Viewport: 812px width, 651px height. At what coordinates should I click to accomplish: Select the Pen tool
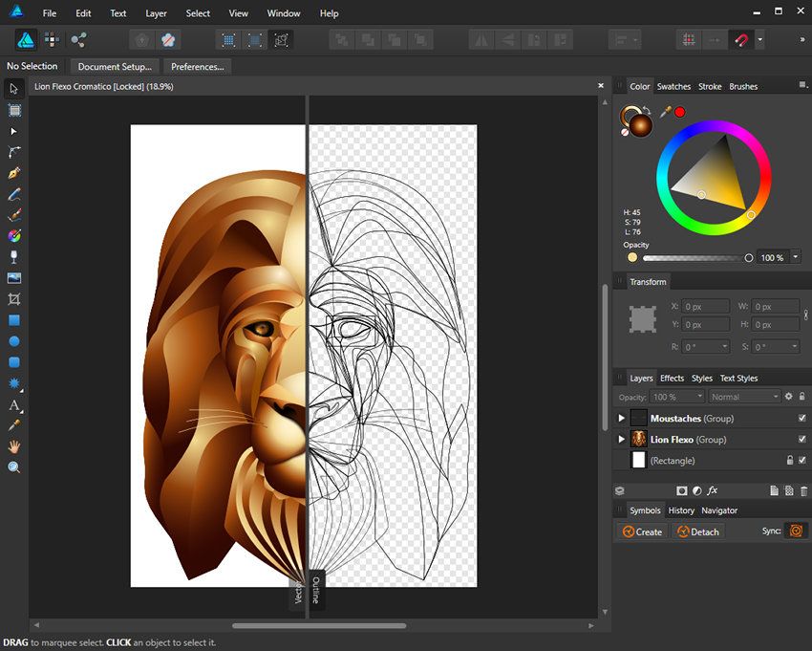click(14, 173)
